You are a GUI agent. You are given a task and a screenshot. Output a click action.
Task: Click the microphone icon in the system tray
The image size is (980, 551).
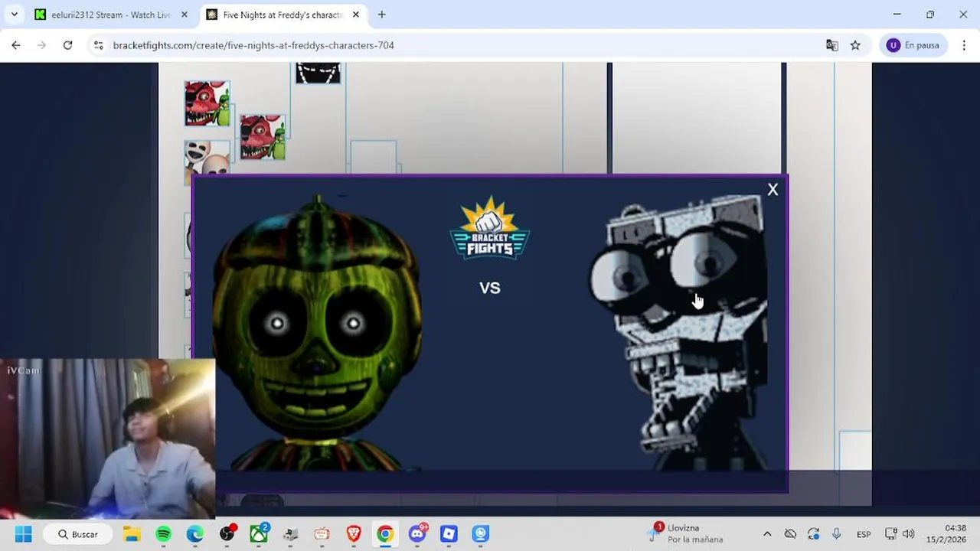click(836, 534)
